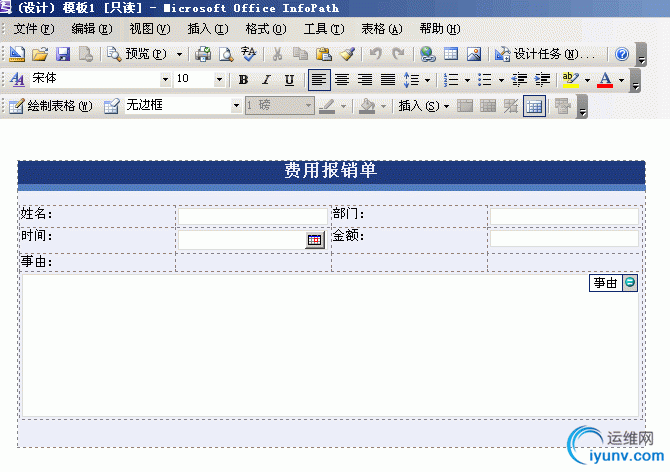Apply numbered list formatting
This screenshot has height=472, width=670.
(x=451, y=80)
